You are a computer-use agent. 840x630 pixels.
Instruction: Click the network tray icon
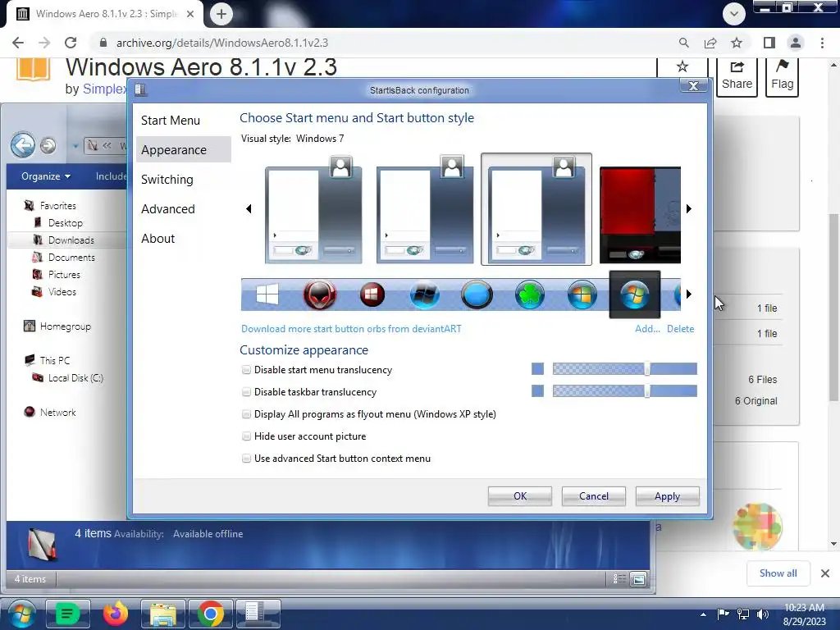pos(743,614)
